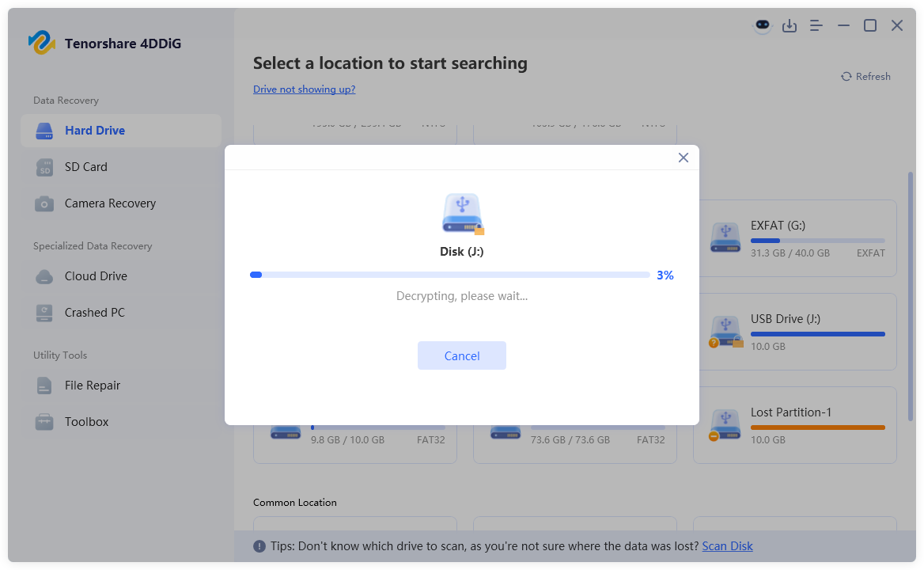Open the Toolbox utility

[86, 422]
